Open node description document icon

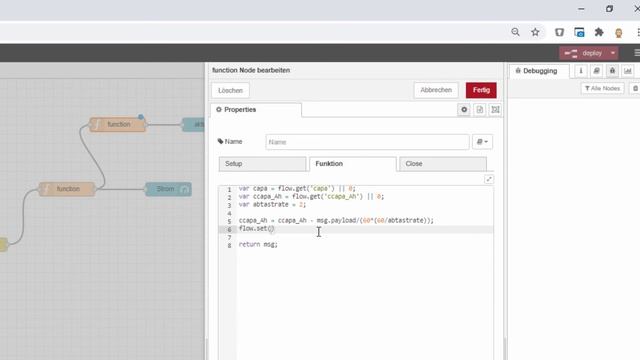pyautogui.click(x=480, y=110)
